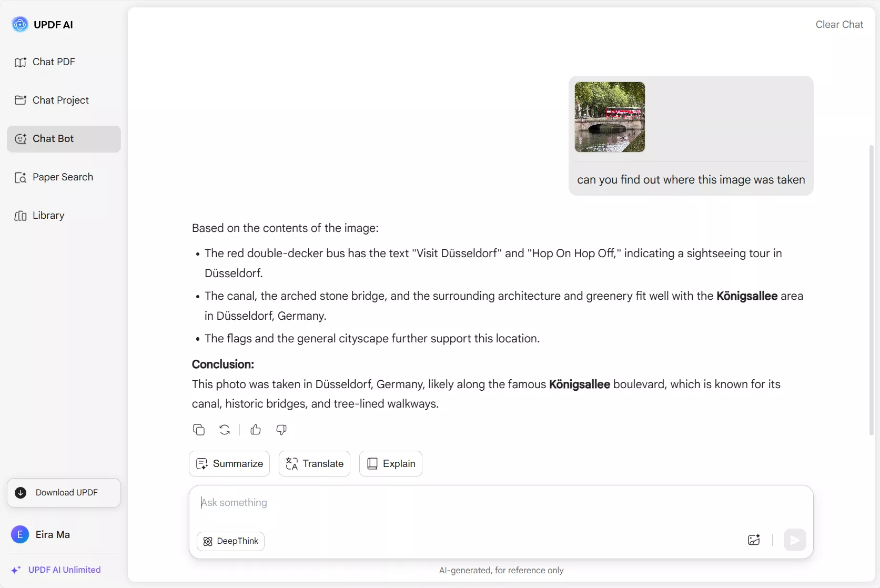This screenshot has width=880, height=588.
Task: Regenerate the AI response
Action: [x=225, y=430]
